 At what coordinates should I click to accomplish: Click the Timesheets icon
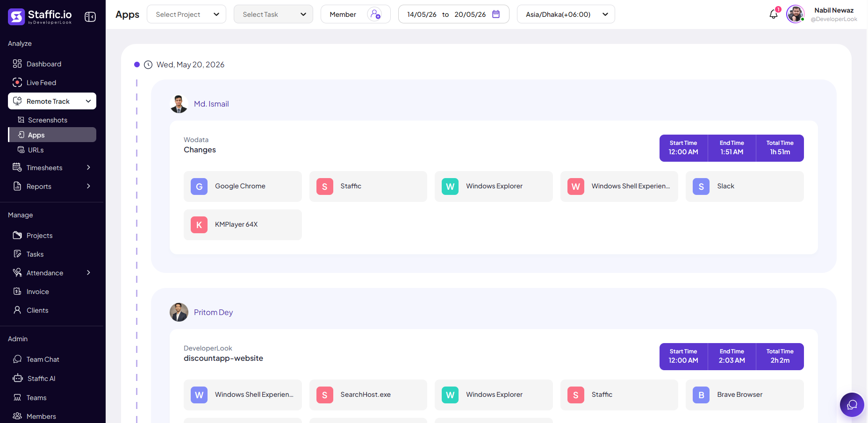coord(17,167)
